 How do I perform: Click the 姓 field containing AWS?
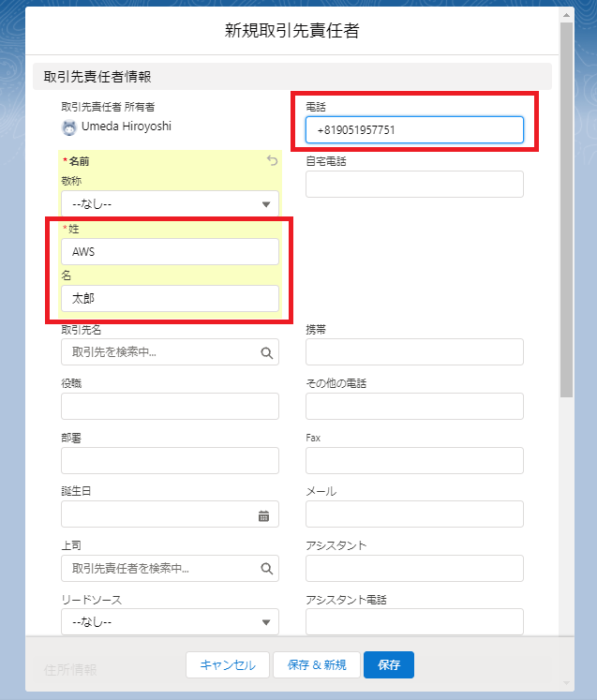171,251
